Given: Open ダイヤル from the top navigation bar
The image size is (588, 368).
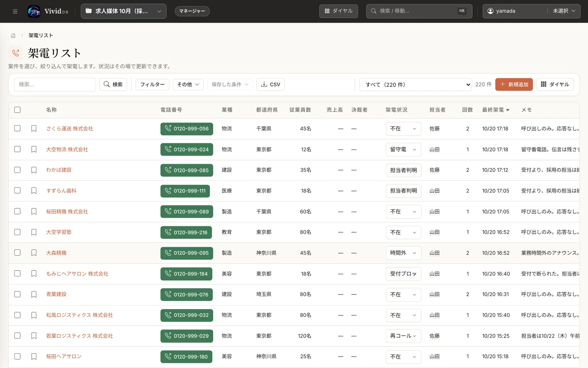Looking at the screenshot, I should coord(338,11).
